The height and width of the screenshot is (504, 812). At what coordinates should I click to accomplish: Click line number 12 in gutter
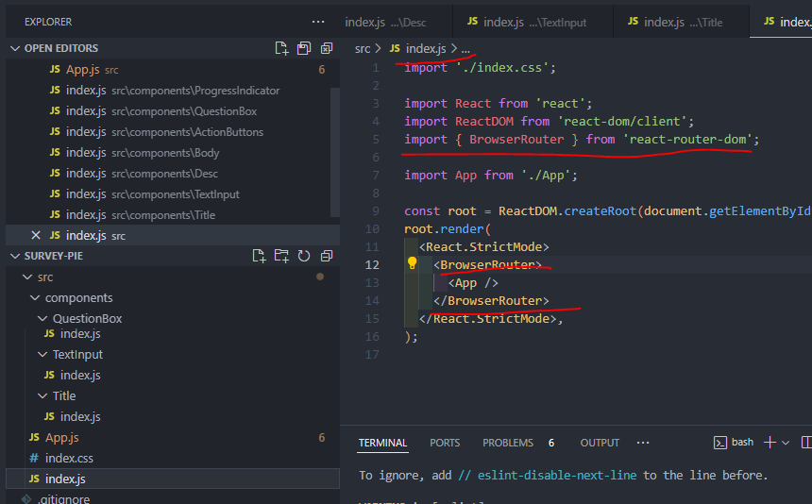click(x=372, y=265)
